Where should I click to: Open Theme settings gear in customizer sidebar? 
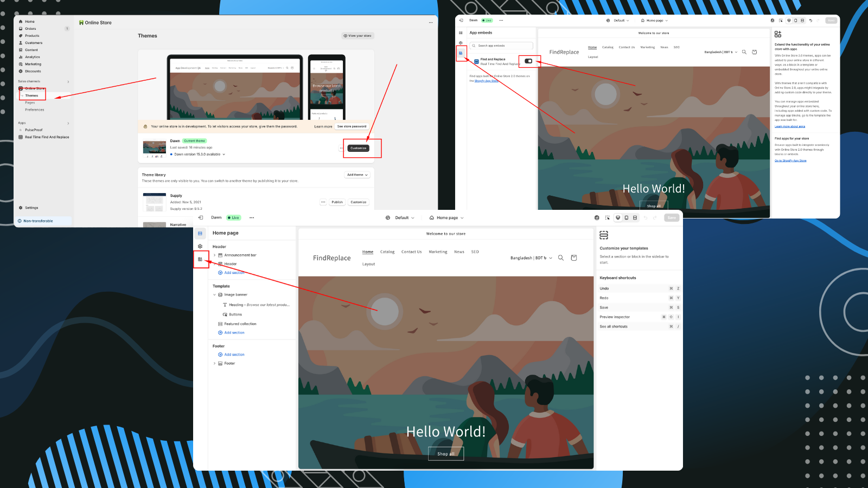pyautogui.click(x=200, y=246)
